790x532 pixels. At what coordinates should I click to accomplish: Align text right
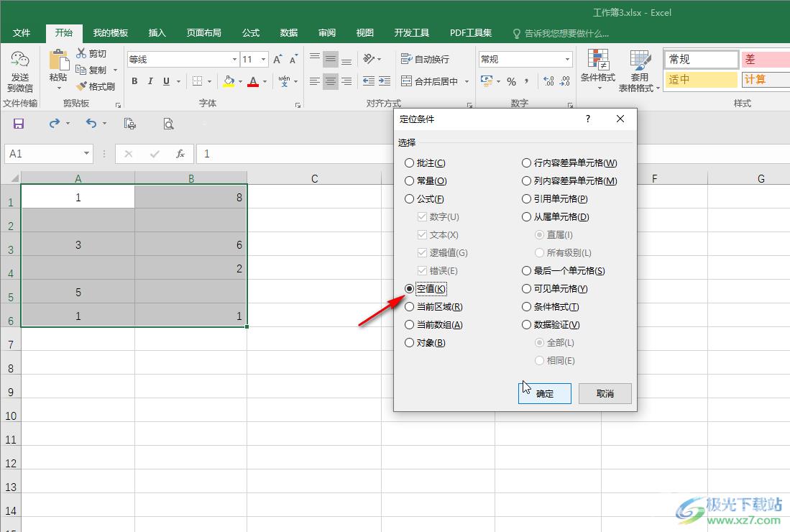(346, 81)
